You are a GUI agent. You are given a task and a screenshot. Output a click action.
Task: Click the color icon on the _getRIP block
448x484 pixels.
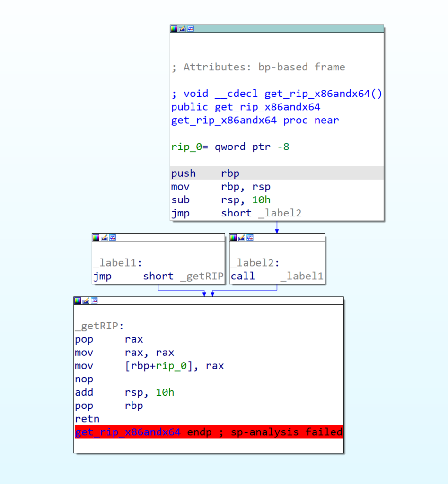click(78, 301)
